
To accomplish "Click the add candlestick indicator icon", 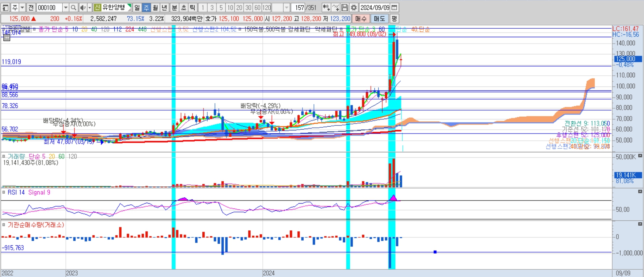I will (x=326, y=7).
